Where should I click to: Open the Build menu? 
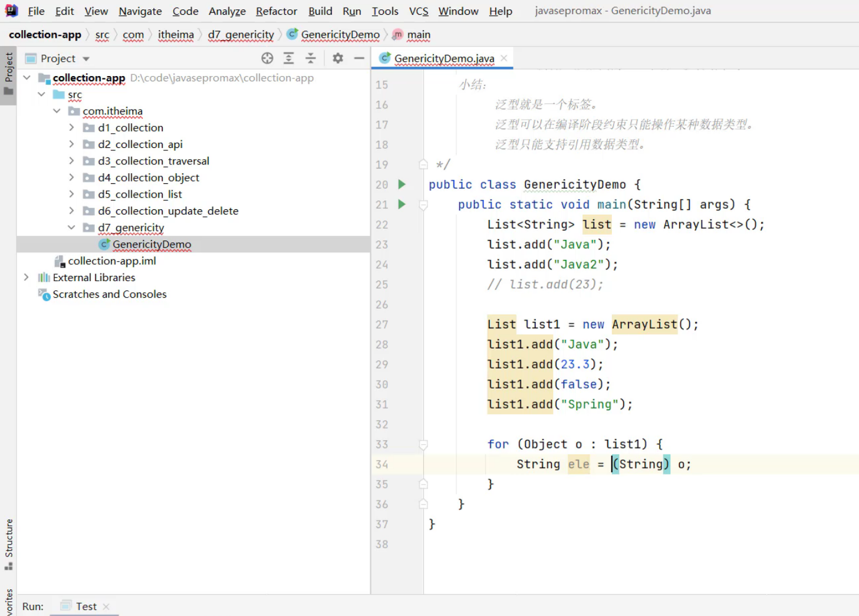tap(320, 11)
